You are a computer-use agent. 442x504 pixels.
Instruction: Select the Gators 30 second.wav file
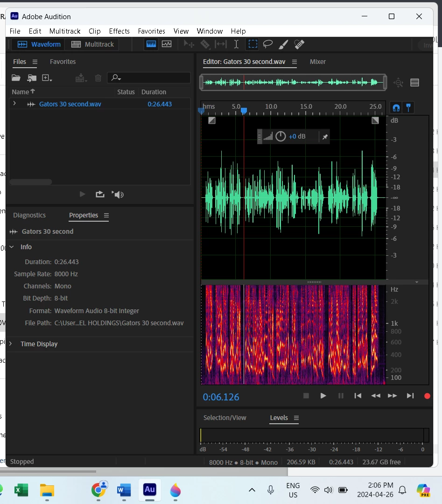[x=70, y=104]
